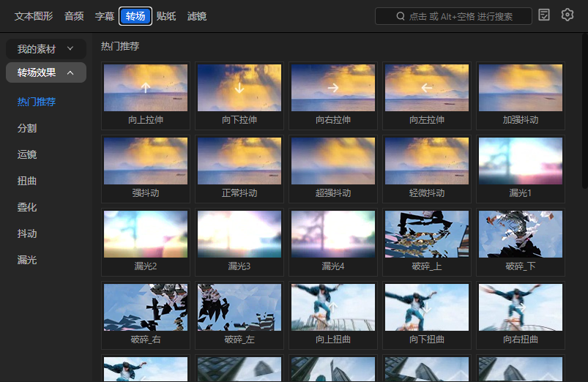Screen dimensions: 588x382
Task: Pick the 加强抖动 transition thumbnail
Action: (521, 88)
